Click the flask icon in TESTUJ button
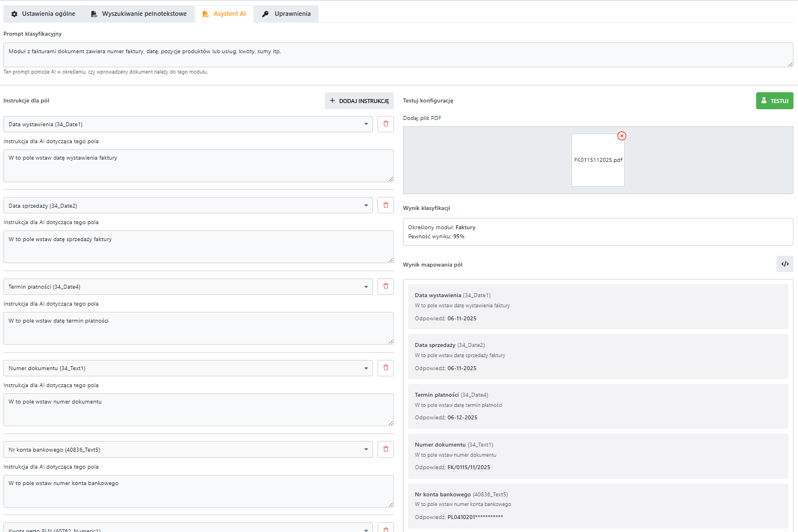 tap(764, 101)
